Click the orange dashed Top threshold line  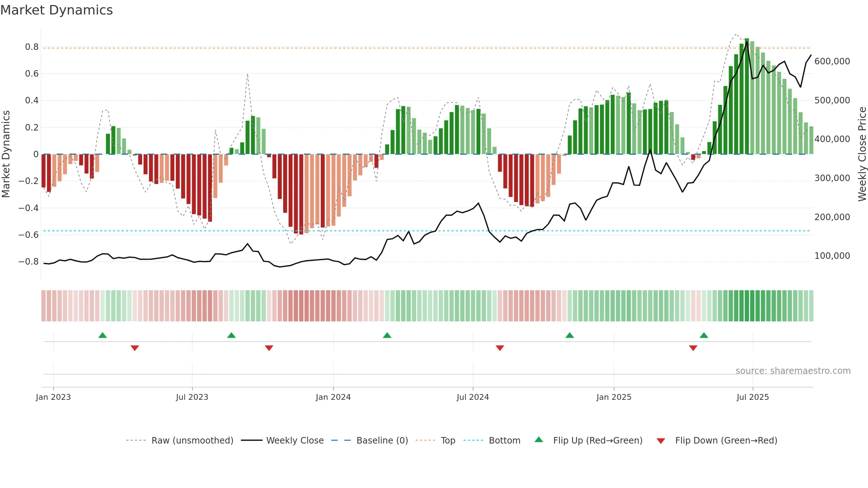(x=427, y=48)
